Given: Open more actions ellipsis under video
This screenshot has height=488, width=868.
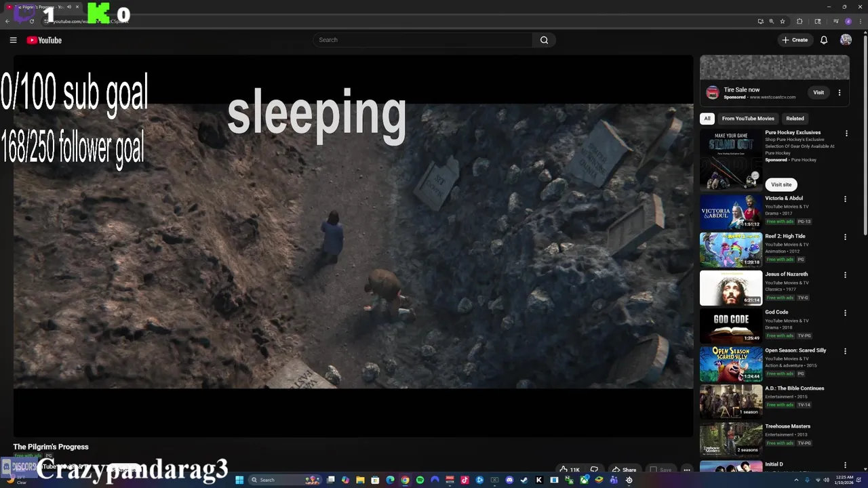Looking at the screenshot, I should [686, 470].
